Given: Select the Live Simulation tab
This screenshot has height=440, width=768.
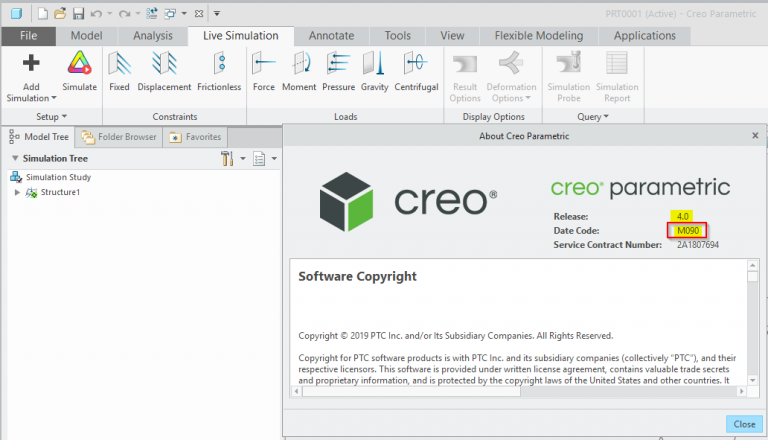Looking at the screenshot, I should [240, 36].
